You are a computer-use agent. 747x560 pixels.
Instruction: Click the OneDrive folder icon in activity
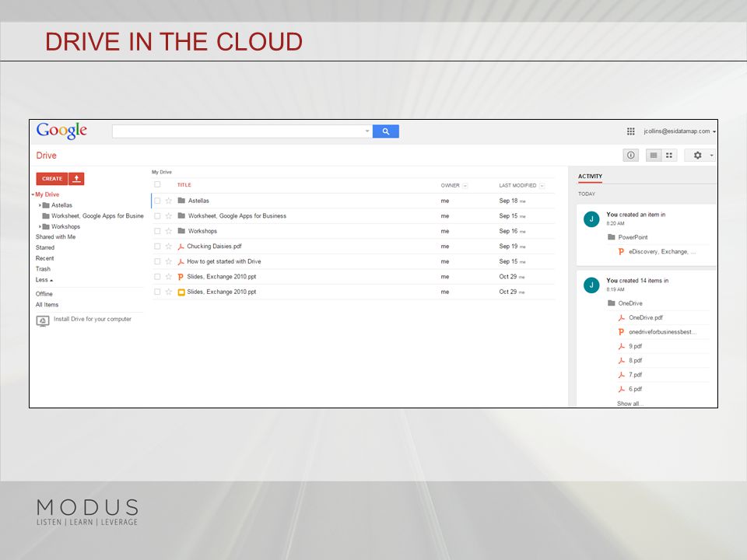(612, 303)
